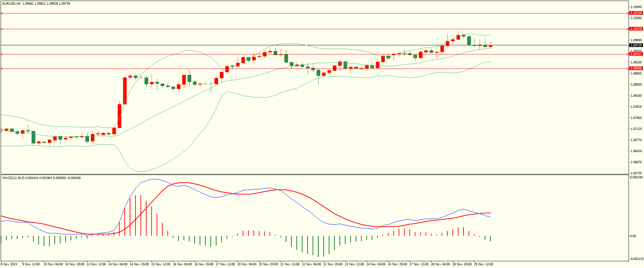
Task: Click the 24 Nov 04:00 time label
Action: 376,264
